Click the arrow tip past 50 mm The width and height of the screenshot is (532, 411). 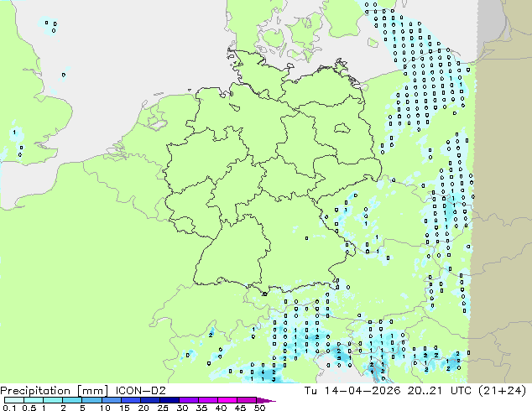[x=268, y=400]
